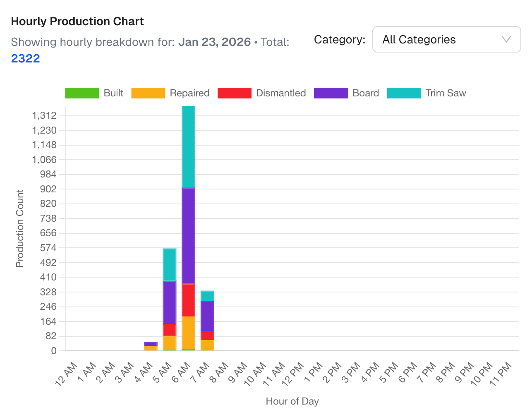Viewport: 532px width, 412px height.
Task: Click the total count link showing 2322
Action: 25,58
